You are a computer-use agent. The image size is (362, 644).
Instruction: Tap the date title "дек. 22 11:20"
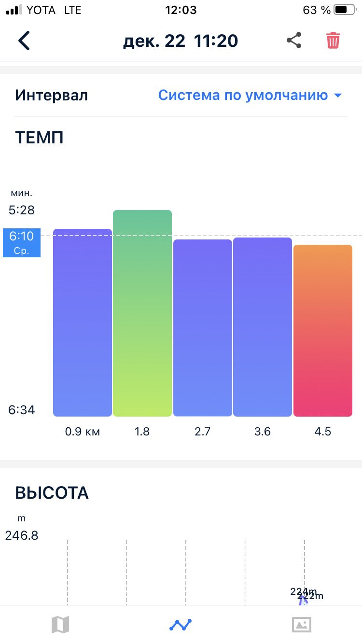point(181,41)
